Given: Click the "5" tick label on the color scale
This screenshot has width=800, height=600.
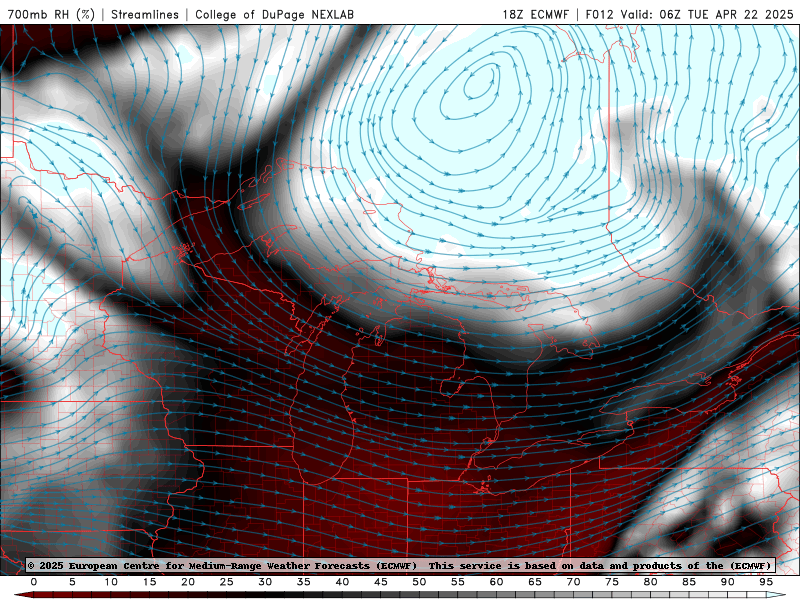Looking at the screenshot, I should [x=72, y=582].
